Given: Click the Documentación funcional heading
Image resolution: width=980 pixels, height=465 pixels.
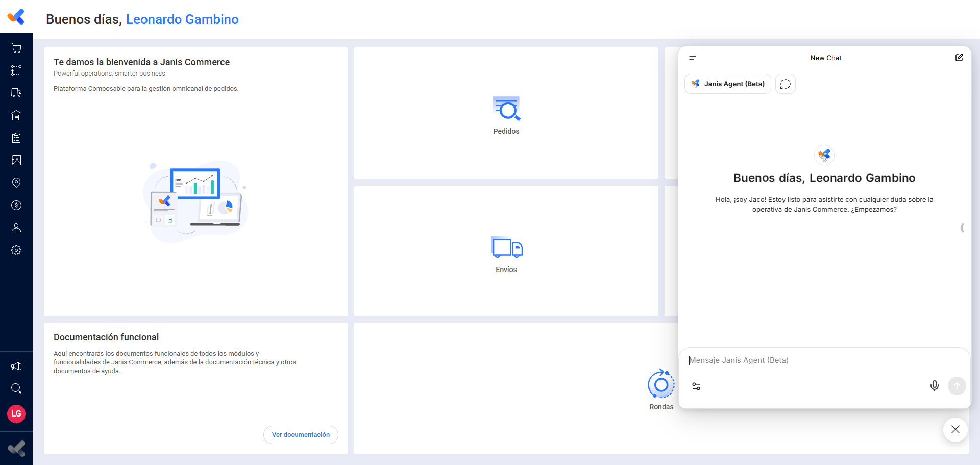Looking at the screenshot, I should pyautogui.click(x=106, y=337).
